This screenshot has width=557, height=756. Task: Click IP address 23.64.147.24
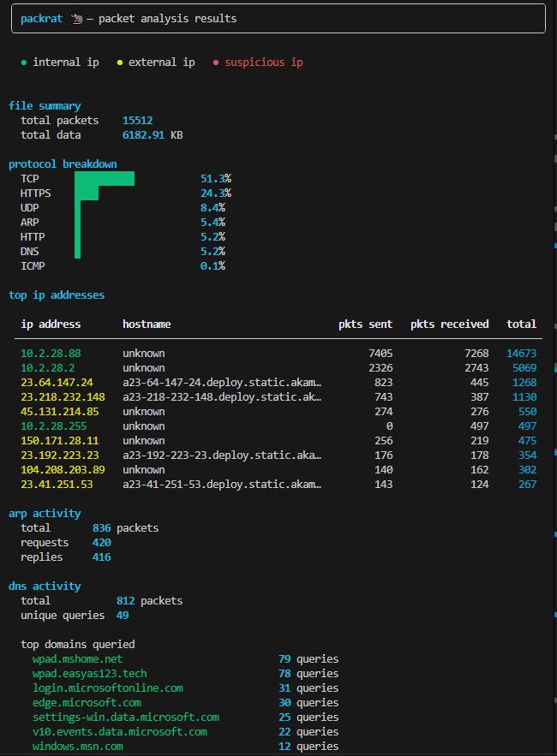pos(57,383)
